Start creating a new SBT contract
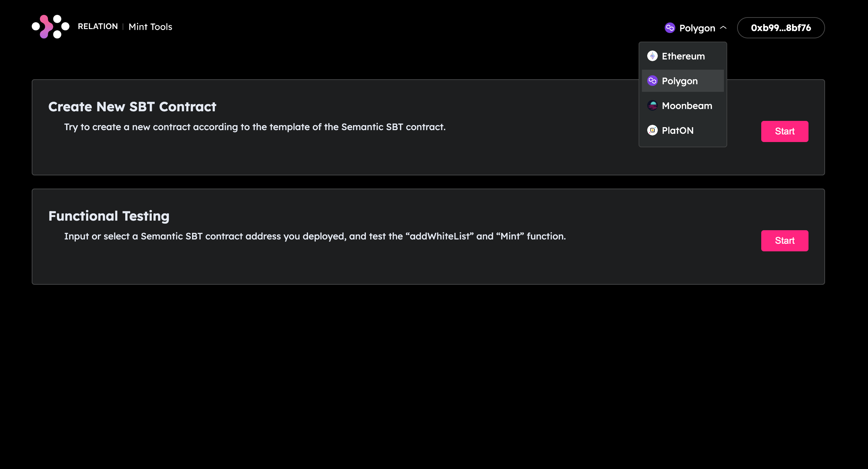This screenshot has height=469, width=868. 784,131
